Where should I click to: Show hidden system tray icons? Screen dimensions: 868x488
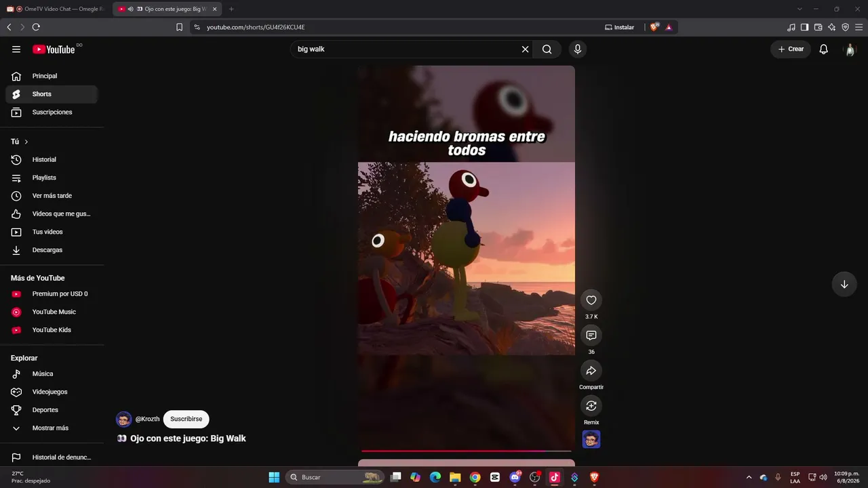coord(749,477)
